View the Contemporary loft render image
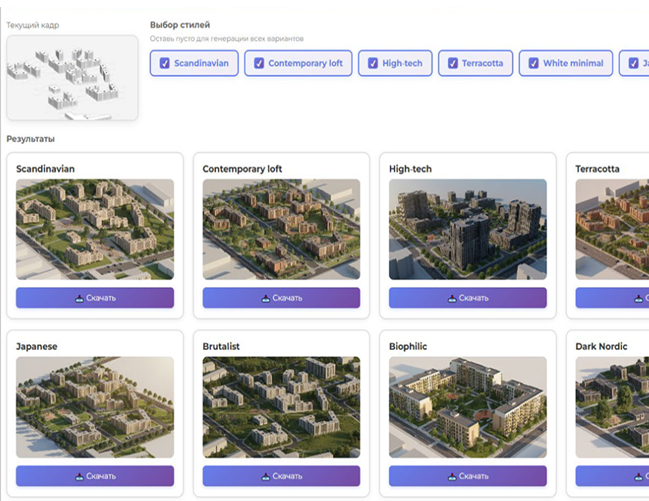The width and height of the screenshot is (649, 501). click(281, 229)
